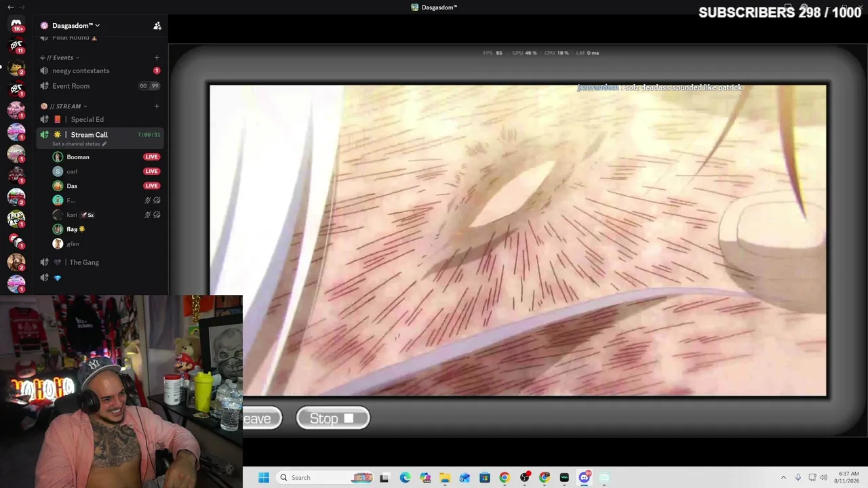
Task: Switch to Discord on the taskbar
Action: (585, 478)
